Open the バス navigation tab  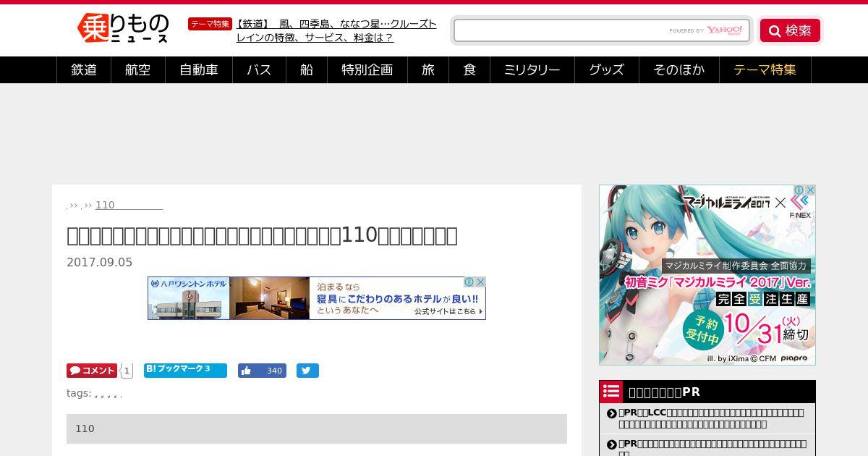(259, 69)
